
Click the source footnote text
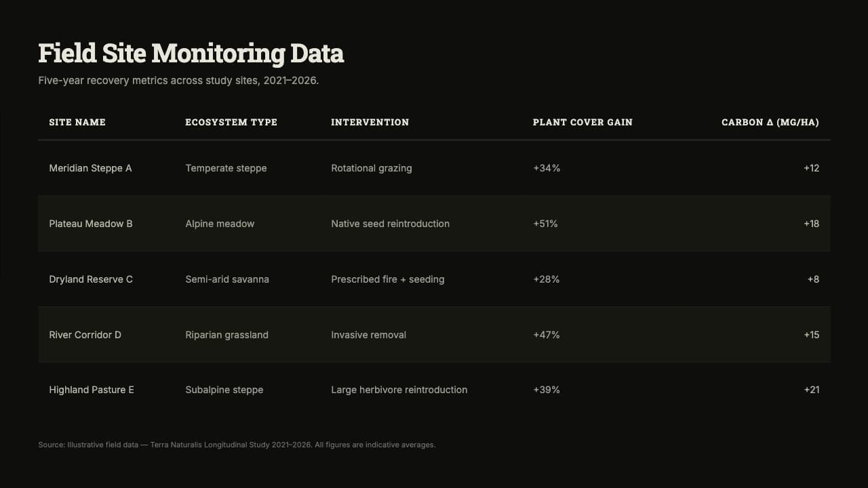[237, 445]
